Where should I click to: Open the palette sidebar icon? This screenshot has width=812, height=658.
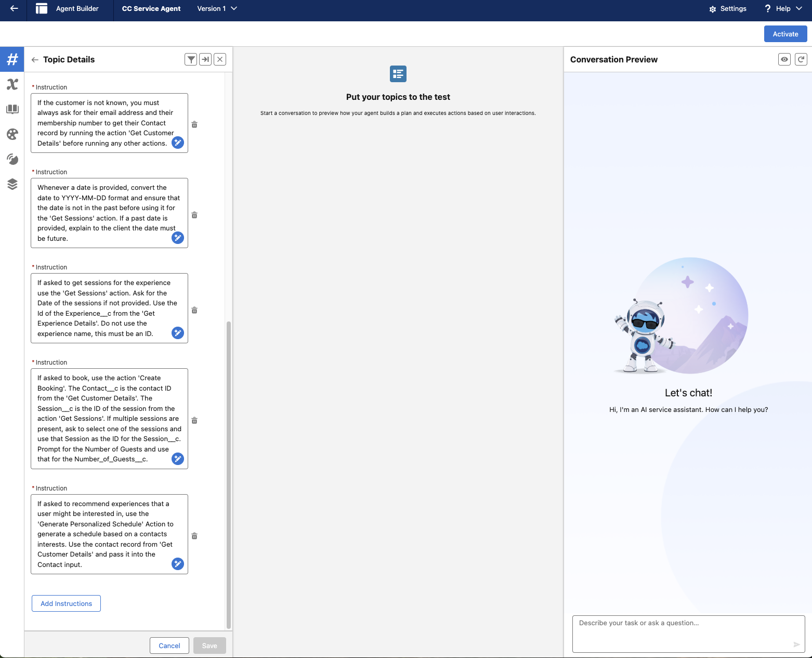click(12, 134)
